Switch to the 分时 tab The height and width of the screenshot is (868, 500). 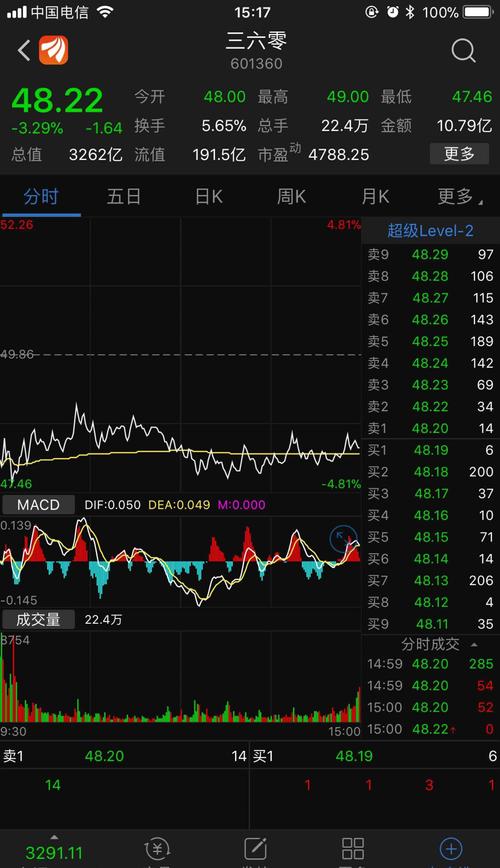point(41,197)
